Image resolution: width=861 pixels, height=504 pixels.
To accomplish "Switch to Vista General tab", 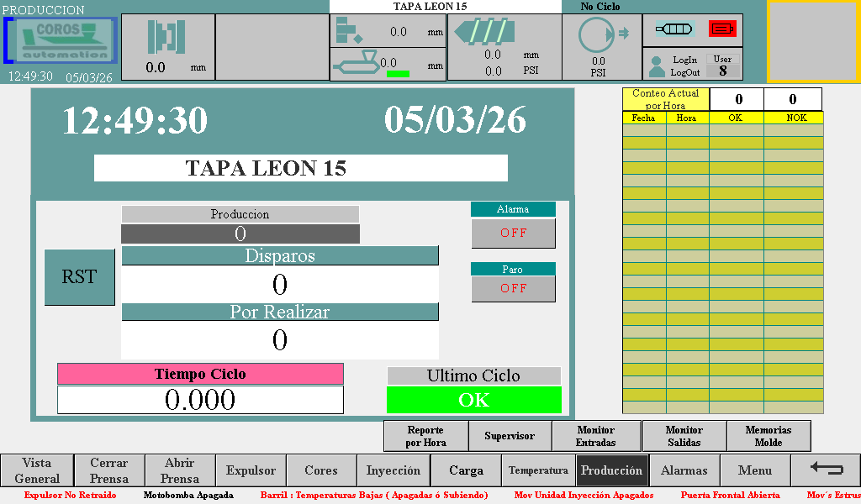I will coord(37,470).
